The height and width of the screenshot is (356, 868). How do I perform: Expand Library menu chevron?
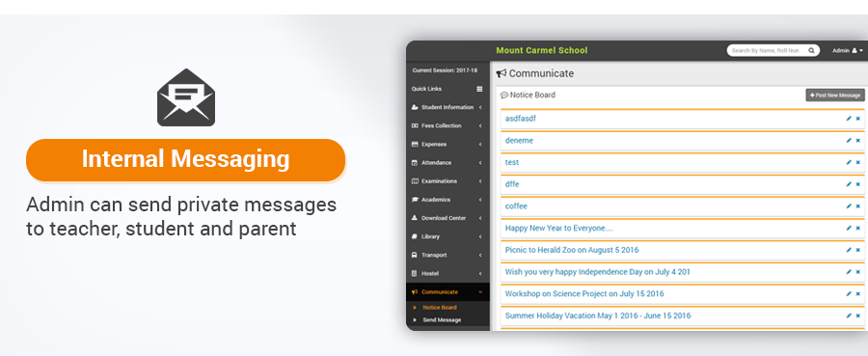[480, 236]
